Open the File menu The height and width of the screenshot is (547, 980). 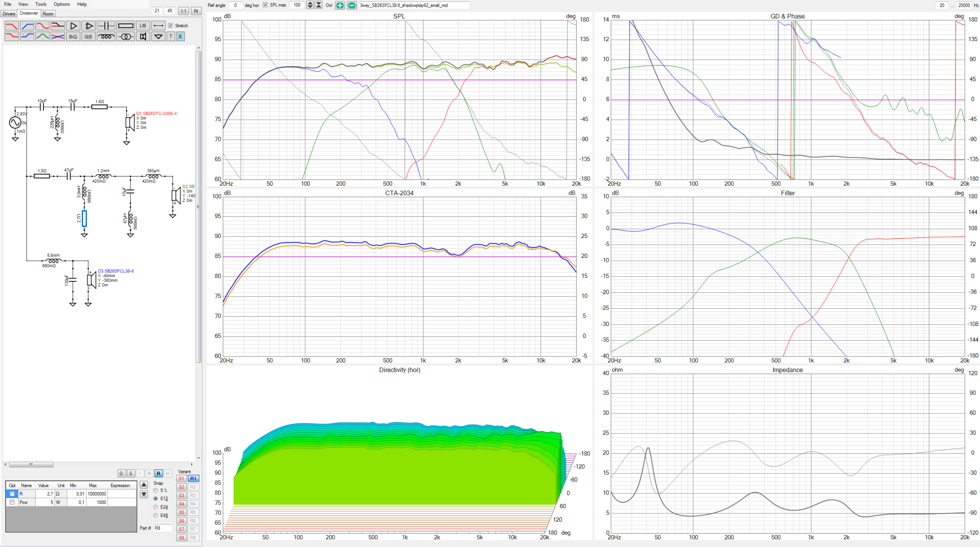[x=8, y=4]
